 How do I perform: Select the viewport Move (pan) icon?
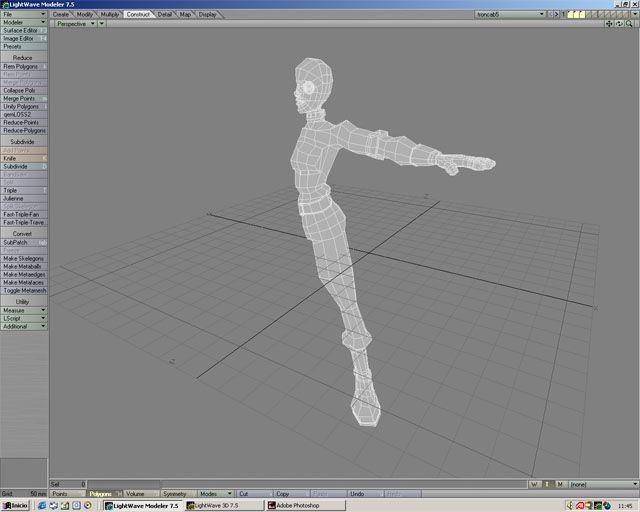[609, 24]
